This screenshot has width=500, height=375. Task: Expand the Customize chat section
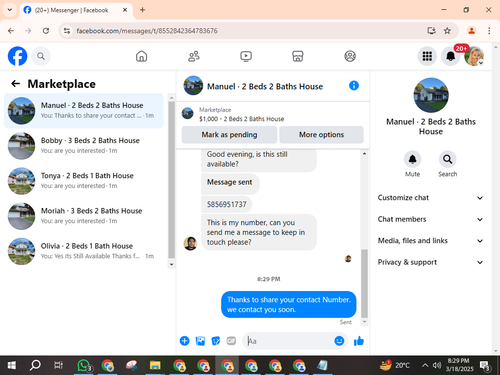(x=430, y=198)
